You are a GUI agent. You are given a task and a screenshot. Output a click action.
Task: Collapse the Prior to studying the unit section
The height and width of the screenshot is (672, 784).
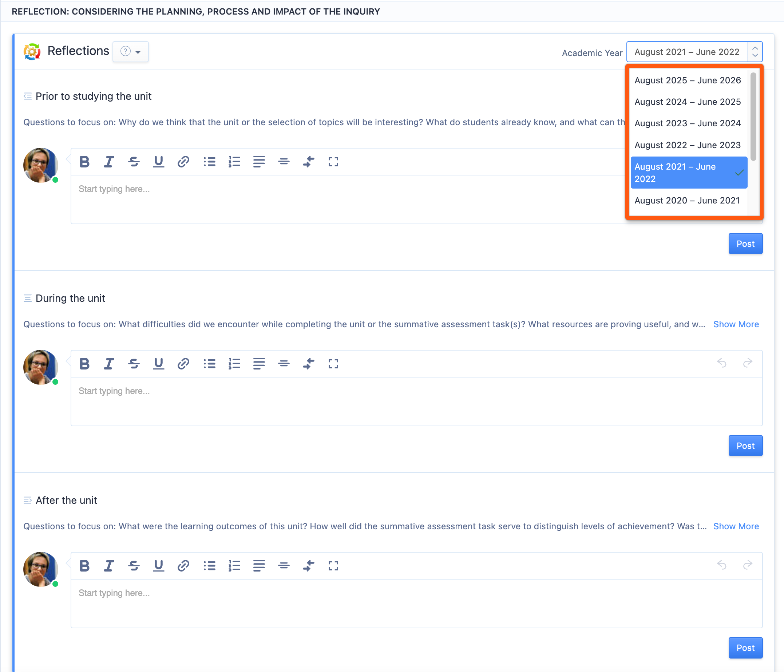coord(28,96)
